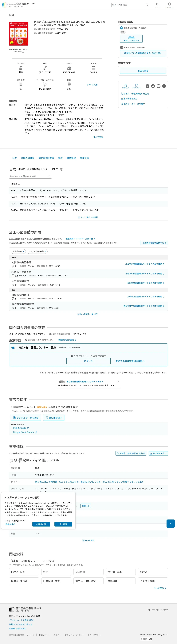The height and width of the screenshot is (644, 177).
Task: Click the 資料種別 図書 icon
Action: pyautogui.click(x=21, y=68)
